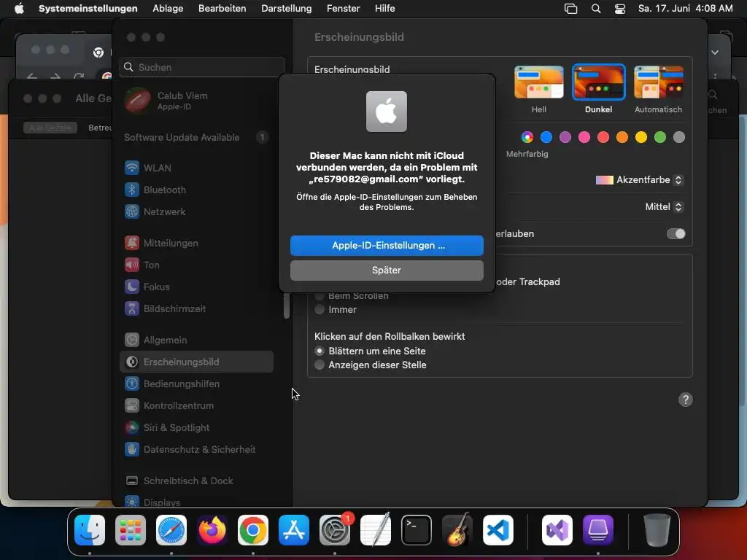Image resolution: width=747 pixels, height=560 pixels.
Task: Select Allgemein gear icon in sidebar
Action: pos(132,340)
